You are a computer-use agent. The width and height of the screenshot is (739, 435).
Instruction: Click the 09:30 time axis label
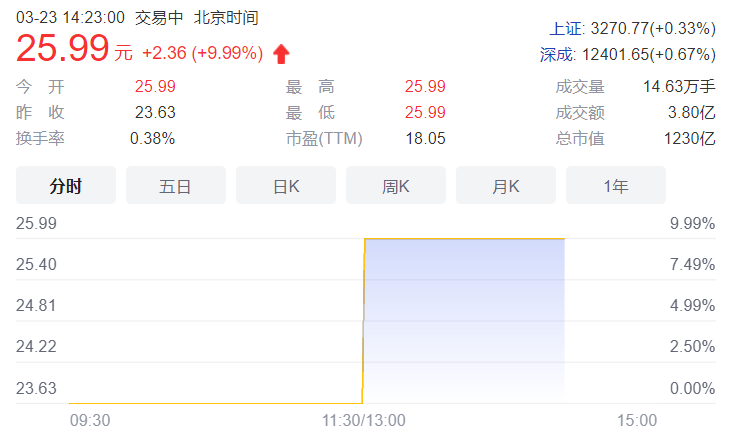point(90,420)
